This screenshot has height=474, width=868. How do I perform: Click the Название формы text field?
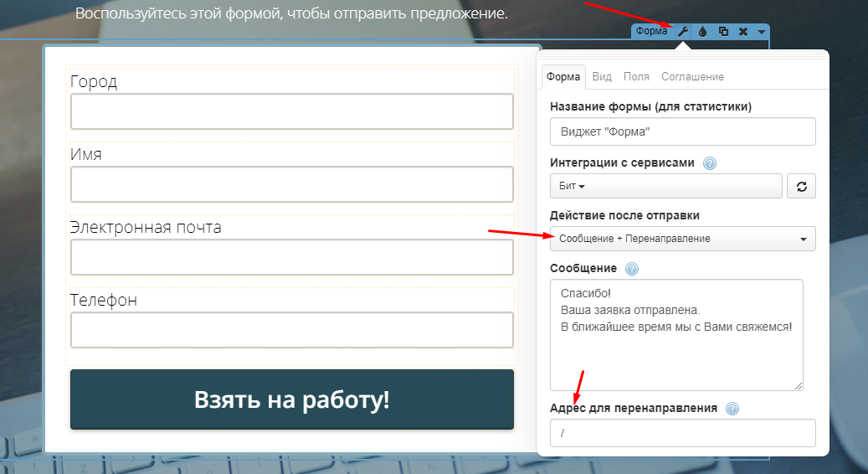[682, 132]
